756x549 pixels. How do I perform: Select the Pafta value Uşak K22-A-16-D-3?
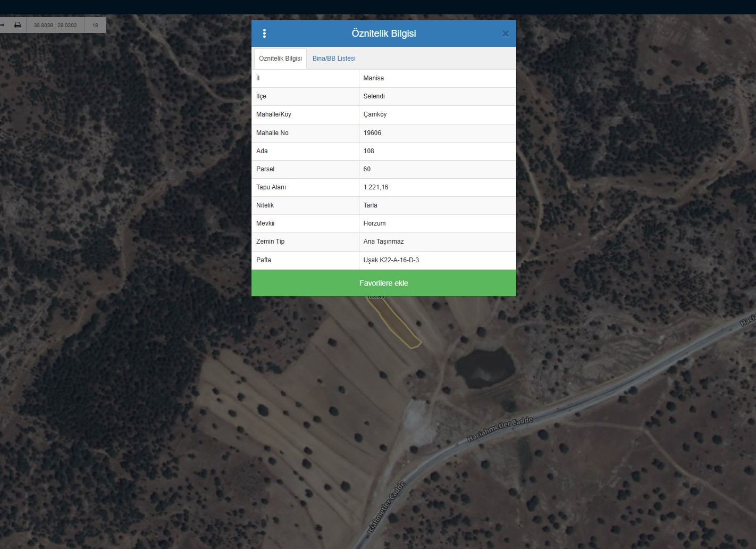[391, 260]
